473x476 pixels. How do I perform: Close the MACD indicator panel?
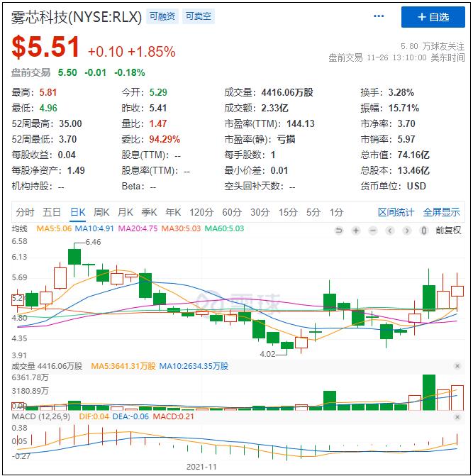click(457, 417)
